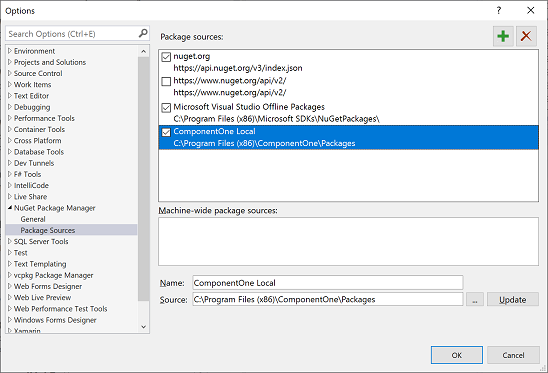Click the Search Options field

pos(72,34)
